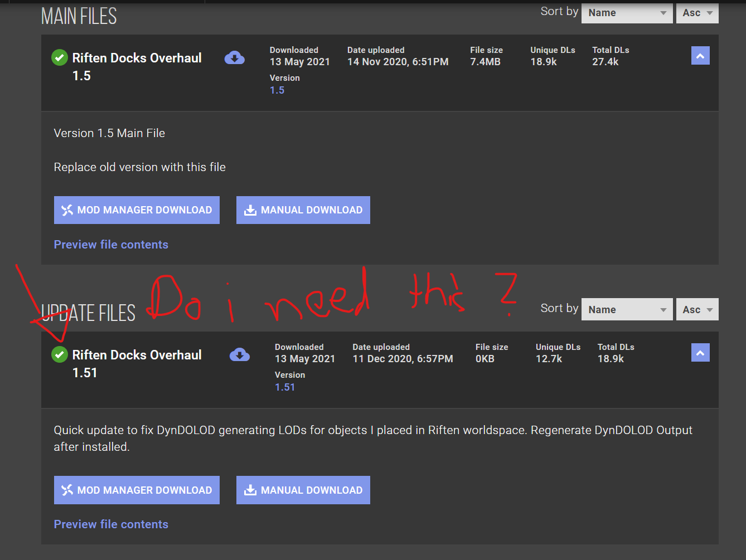746x560 pixels.
Task: Click the MAIN FILES section heading
Action: pos(79,16)
